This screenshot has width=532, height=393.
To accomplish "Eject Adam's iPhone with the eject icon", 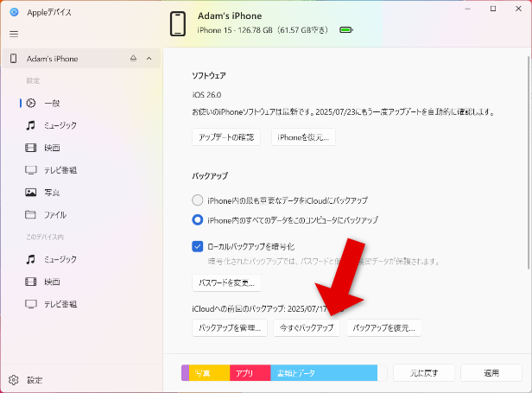I will pos(133,59).
